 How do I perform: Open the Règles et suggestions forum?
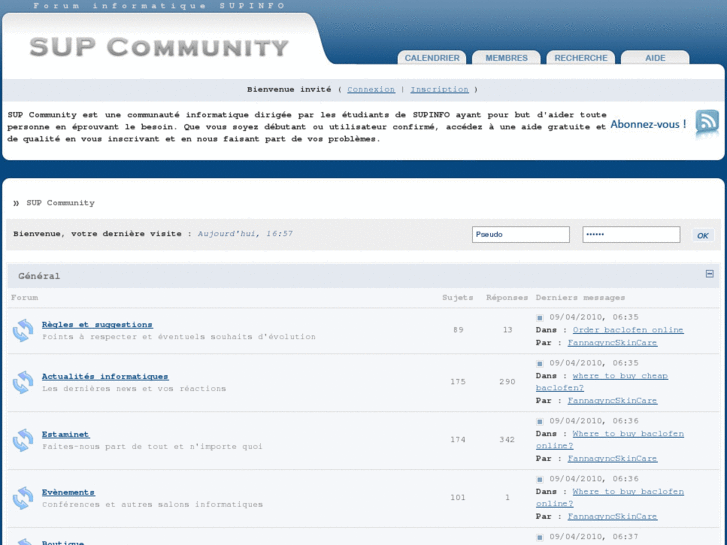point(97,325)
